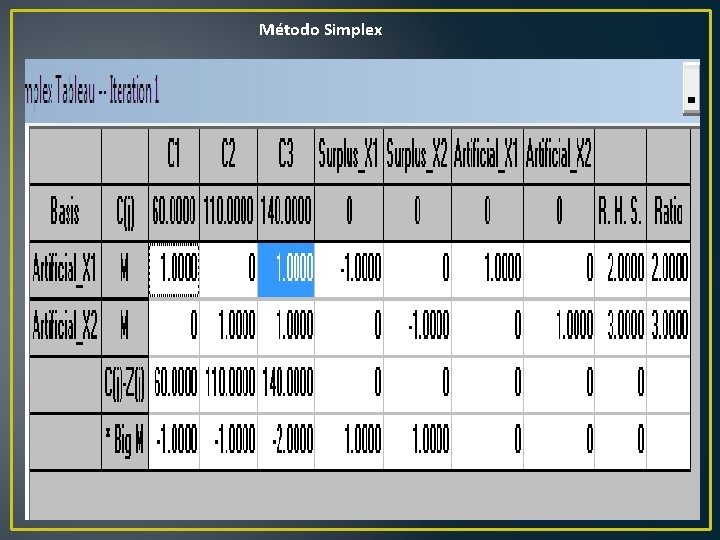
Task: Click 1.0000 under Surplus_X2 in Big M row
Action: 417,442
